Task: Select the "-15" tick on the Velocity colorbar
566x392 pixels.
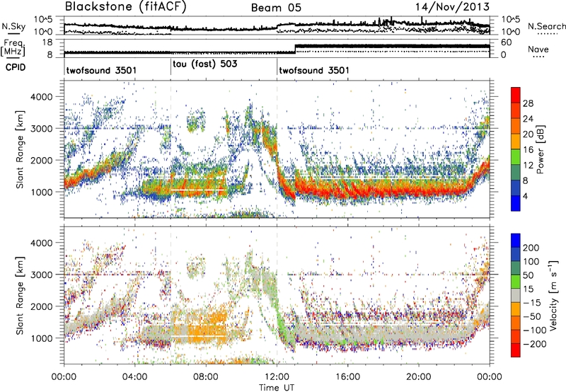Action: [532, 303]
